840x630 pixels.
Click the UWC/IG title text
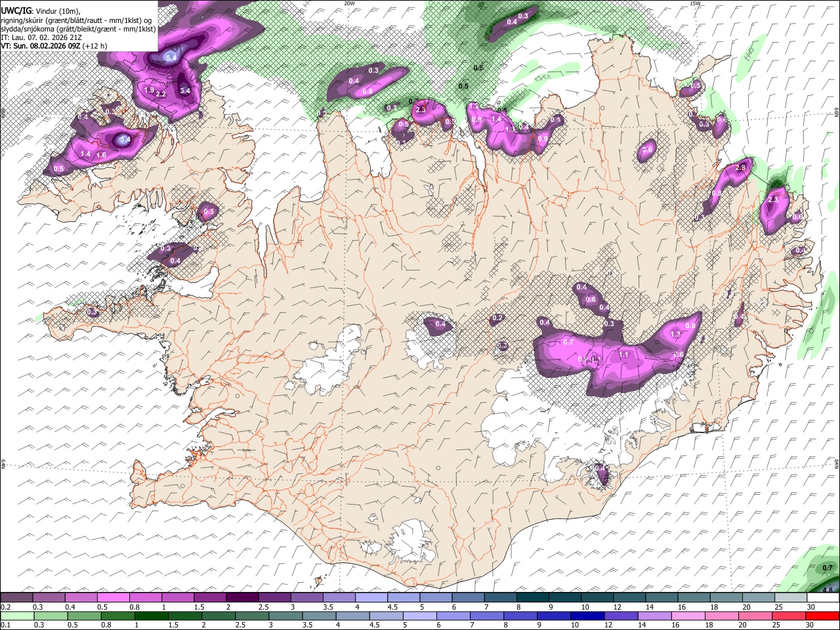(16, 10)
